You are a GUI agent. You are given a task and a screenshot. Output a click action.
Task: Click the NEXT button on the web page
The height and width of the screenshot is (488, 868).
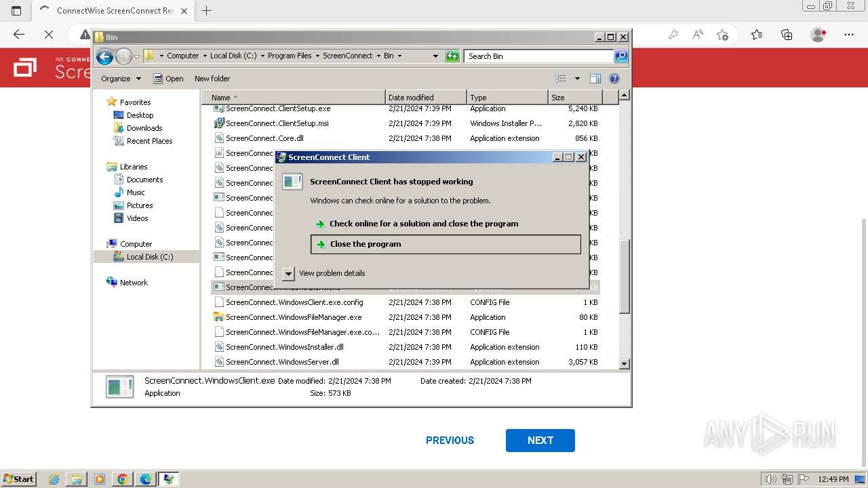(x=540, y=441)
